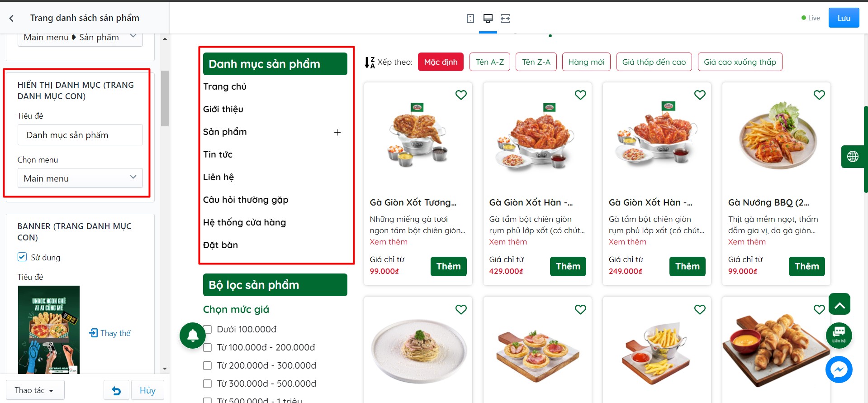868x403 pixels.
Task: Click the Tiêu đề input Danh mục sản phẩm
Action: (80, 135)
